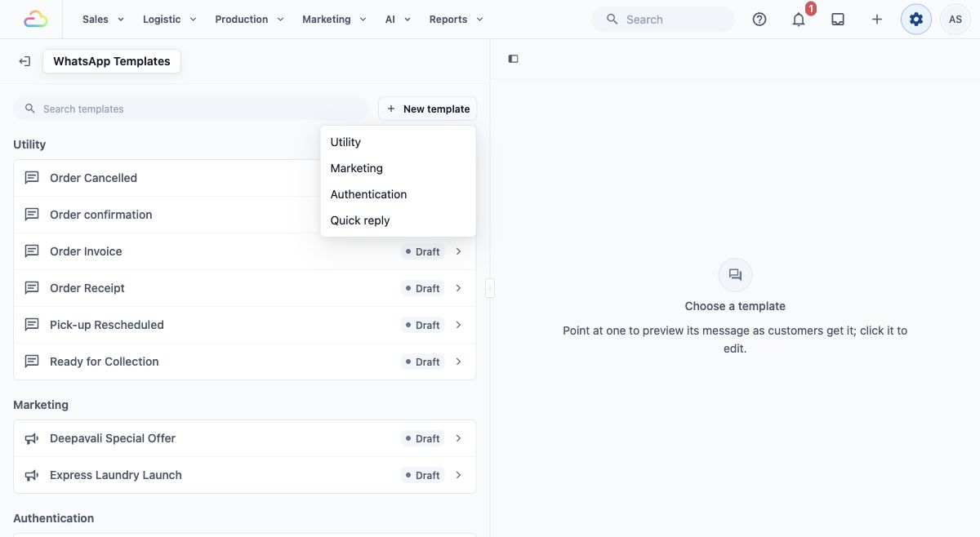Image resolution: width=980 pixels, height=537 pixels.
Task: Click the plus icon in top bar
Action: (x=877, y=19)
